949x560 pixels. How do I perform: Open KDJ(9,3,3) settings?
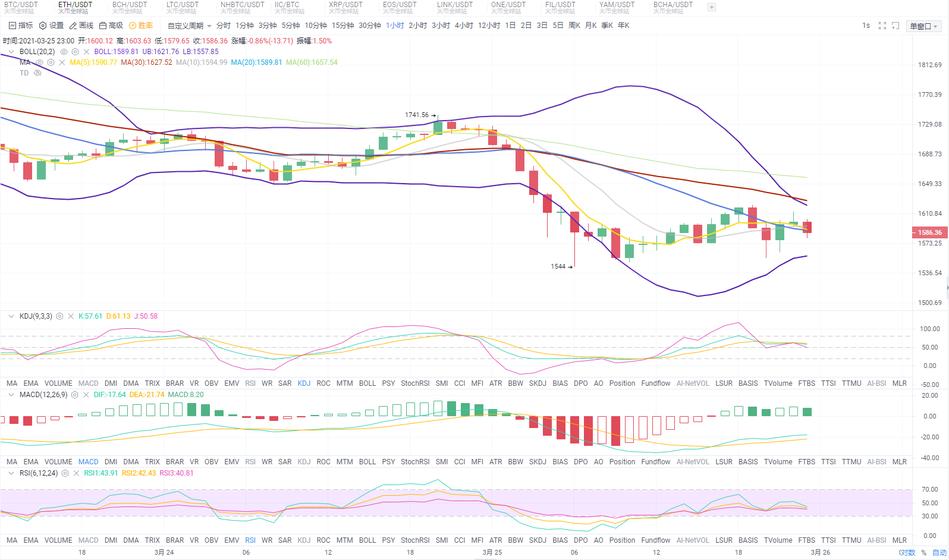(x=59, y=316)
